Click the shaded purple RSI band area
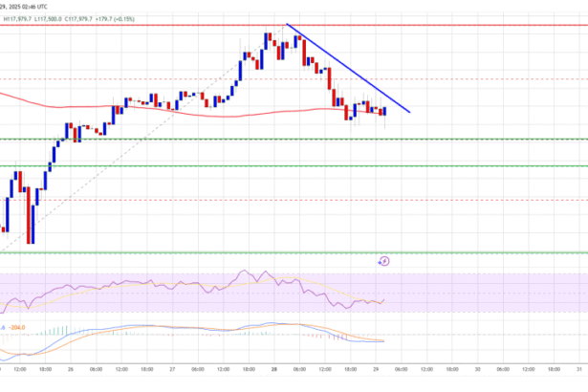Image resolution: width=588 pixels, height=392 pixels. coord(478,292)
